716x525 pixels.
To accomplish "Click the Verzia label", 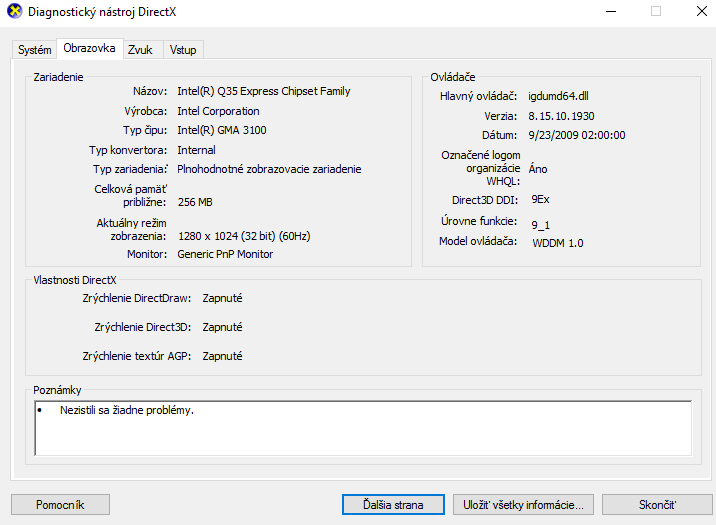I will pyautogui.click(x=500, y=116).
